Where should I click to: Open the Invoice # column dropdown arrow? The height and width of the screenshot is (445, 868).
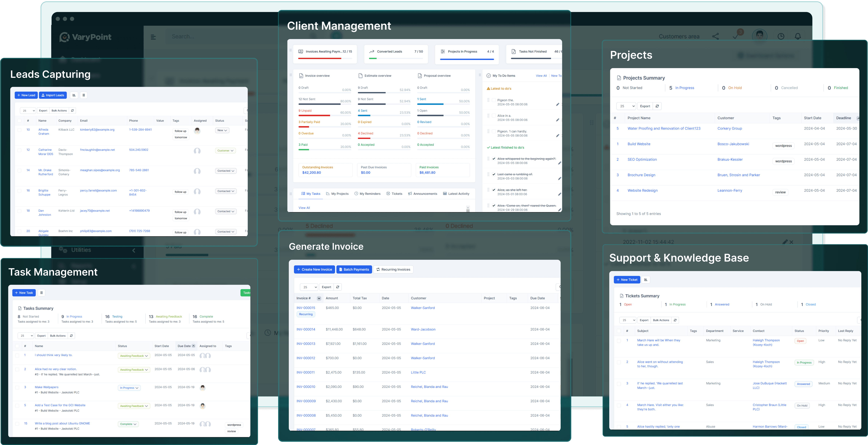point(319,298)
